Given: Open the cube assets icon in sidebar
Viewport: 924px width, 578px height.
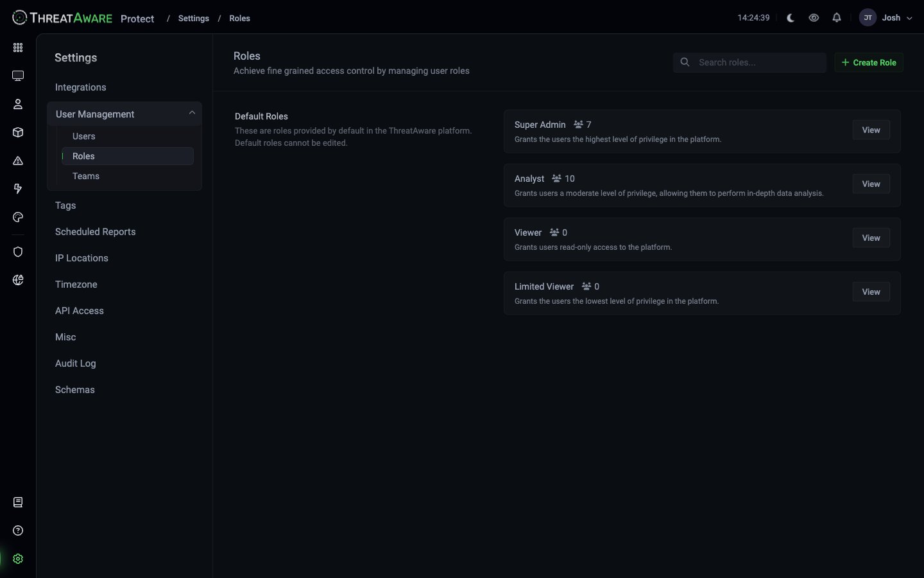Looking at the screenshot, I should tap(18, 132).
